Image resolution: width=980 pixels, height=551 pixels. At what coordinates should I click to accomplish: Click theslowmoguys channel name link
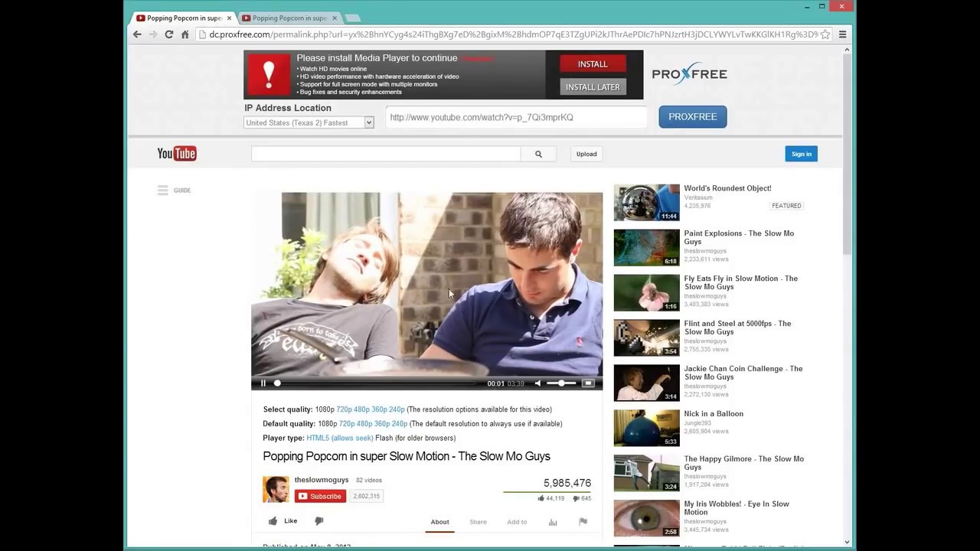tap(322, 480)
